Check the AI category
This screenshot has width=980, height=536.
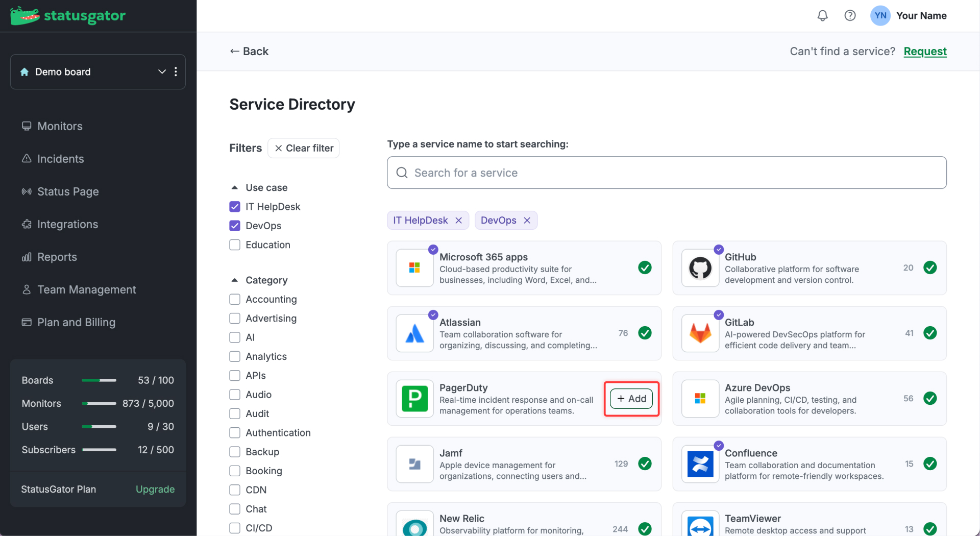coord(235,337)
